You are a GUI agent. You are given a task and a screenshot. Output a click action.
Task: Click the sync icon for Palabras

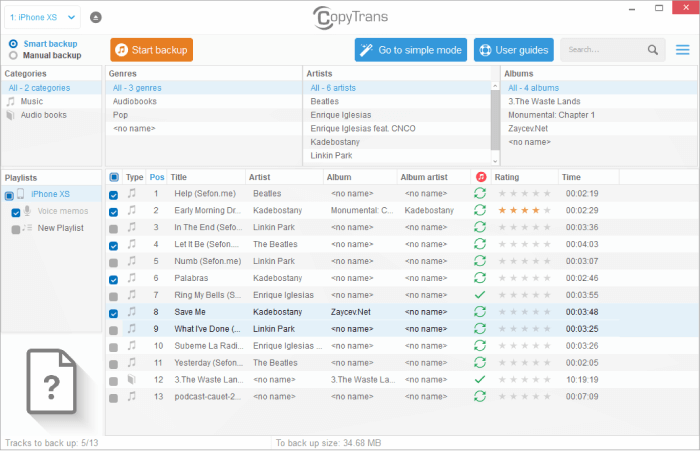tap(480, 278)
